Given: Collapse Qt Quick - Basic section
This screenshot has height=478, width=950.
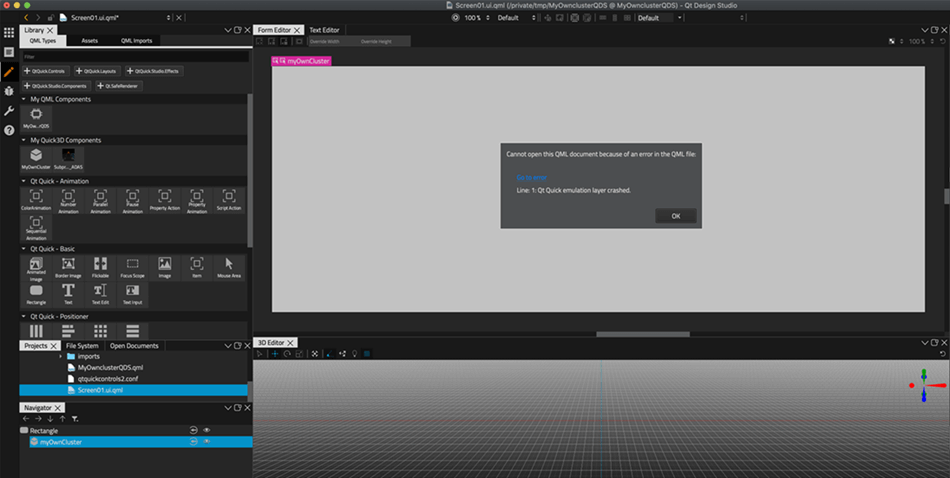Looking at the screenshot, I should coord(24,249).
